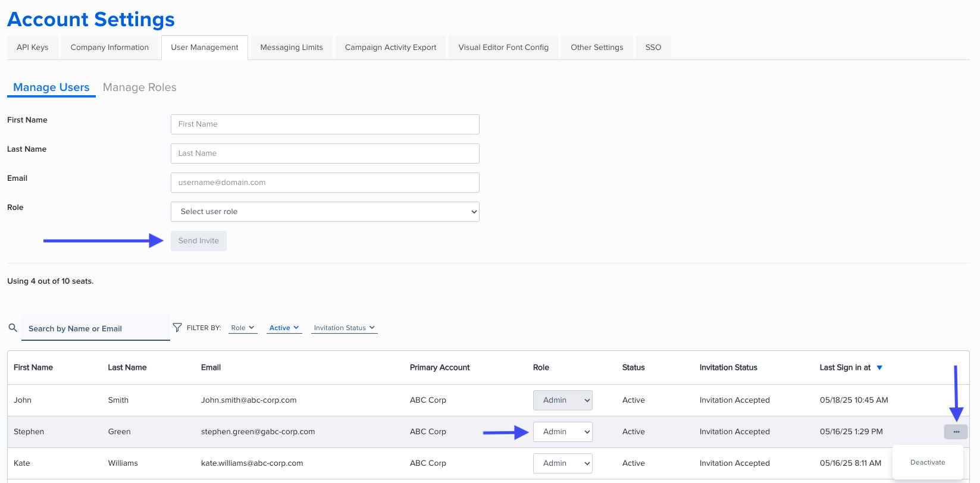Image resolution: width=980 pixels, height=483 pixels.
Task: Expand the Select user role dropdown
Action: pos(325,212)
